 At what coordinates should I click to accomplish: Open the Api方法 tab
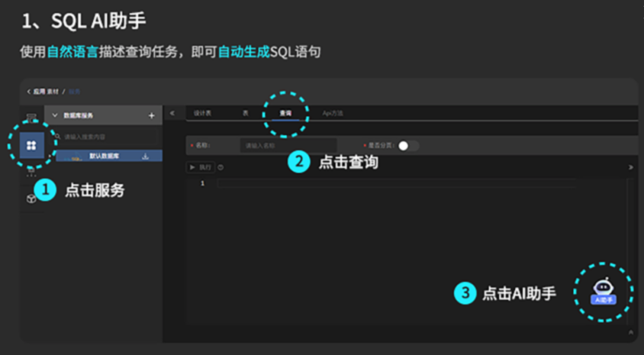click(332, 113)
